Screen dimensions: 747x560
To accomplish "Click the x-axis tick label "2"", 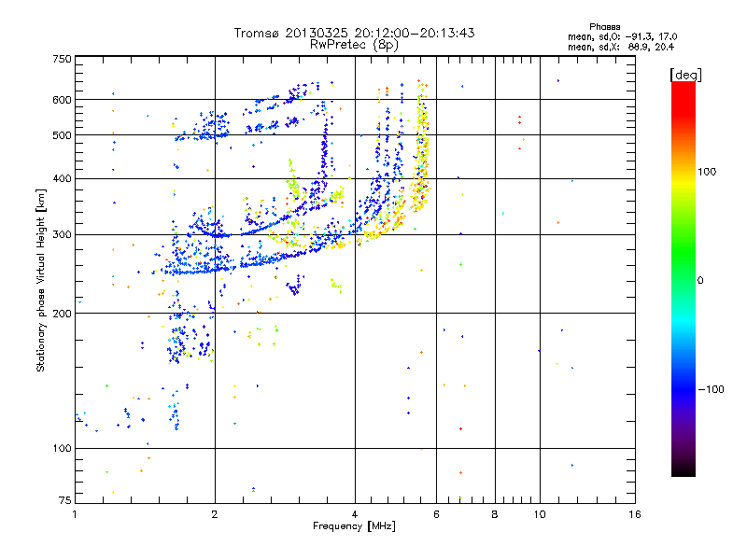I will 215,514.
